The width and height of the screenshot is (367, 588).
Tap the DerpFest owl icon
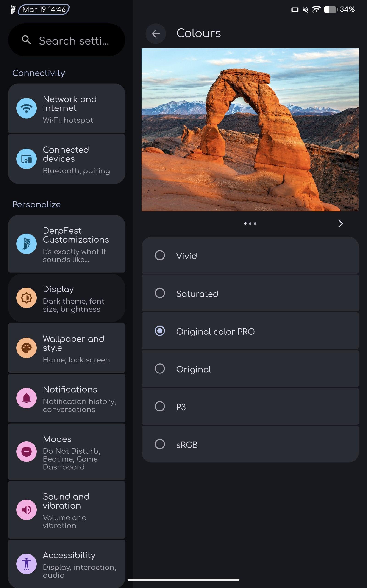point(26,244)
